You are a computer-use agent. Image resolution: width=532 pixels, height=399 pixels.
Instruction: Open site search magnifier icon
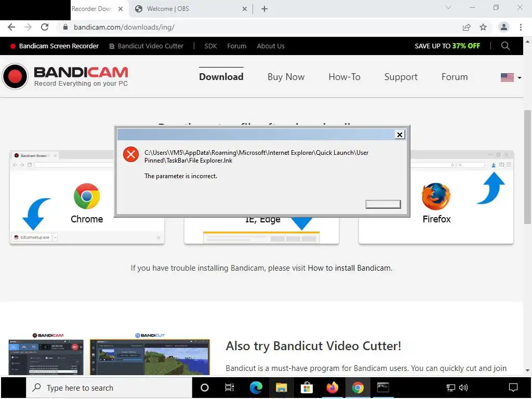[505, 46]
